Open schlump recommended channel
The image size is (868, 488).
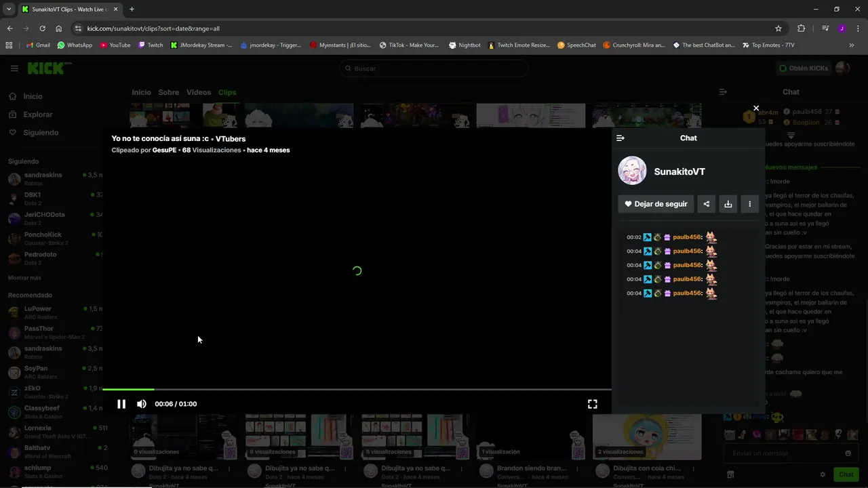click(x=54, y=471)
